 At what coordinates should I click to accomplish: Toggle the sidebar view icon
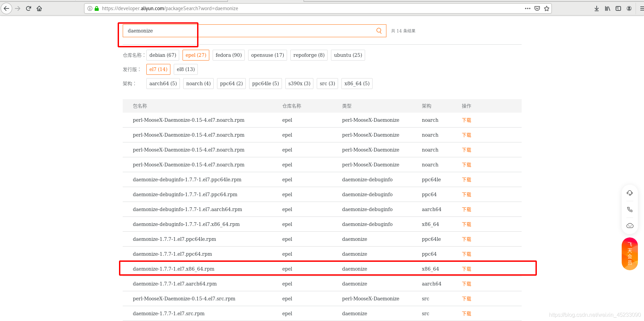click(x=618, y=8)
